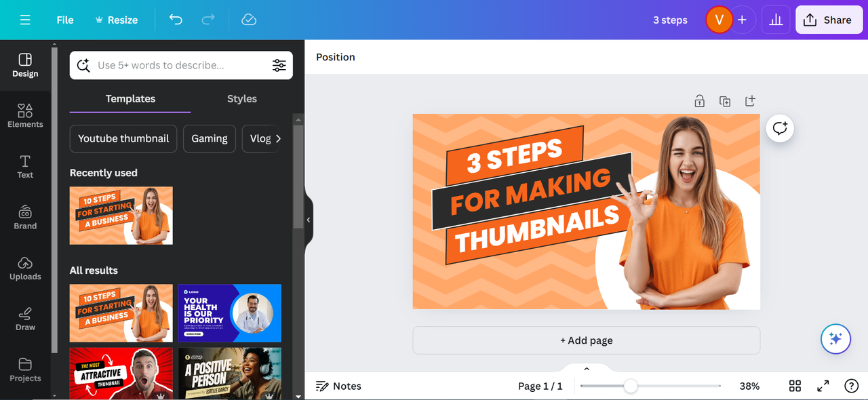Open the Text sidebar panel
The height and width of the screenshot is (400, 868).
(25, 167)
